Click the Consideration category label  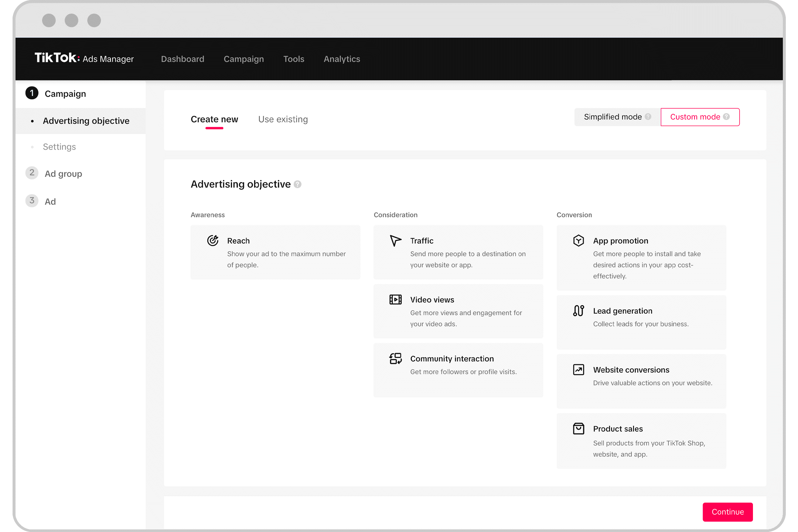click(395, 215)
